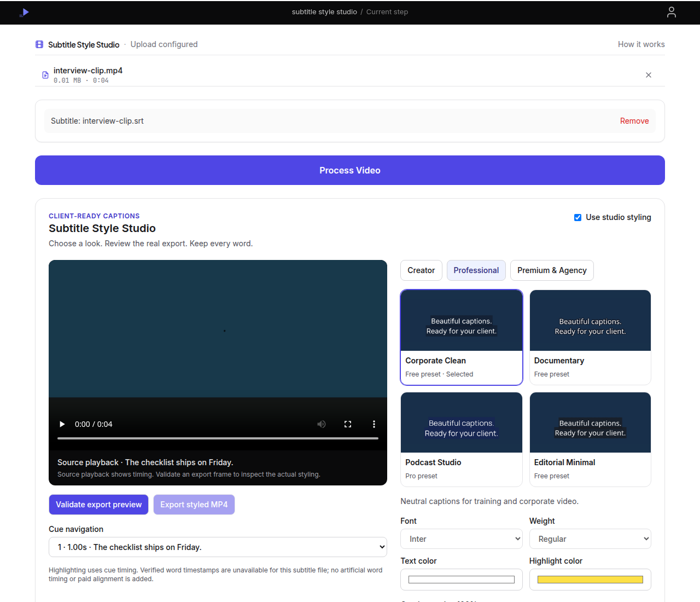Open the user account profile icon

point(672,12)
